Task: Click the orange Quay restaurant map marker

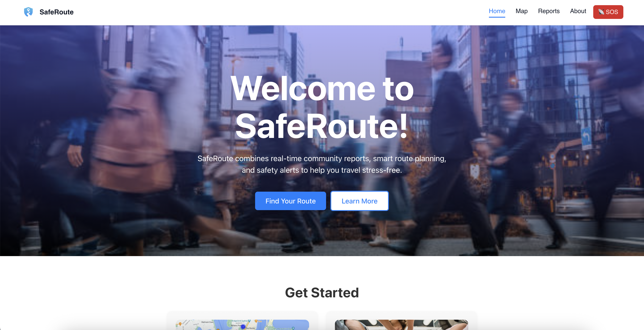Action: 256,321
